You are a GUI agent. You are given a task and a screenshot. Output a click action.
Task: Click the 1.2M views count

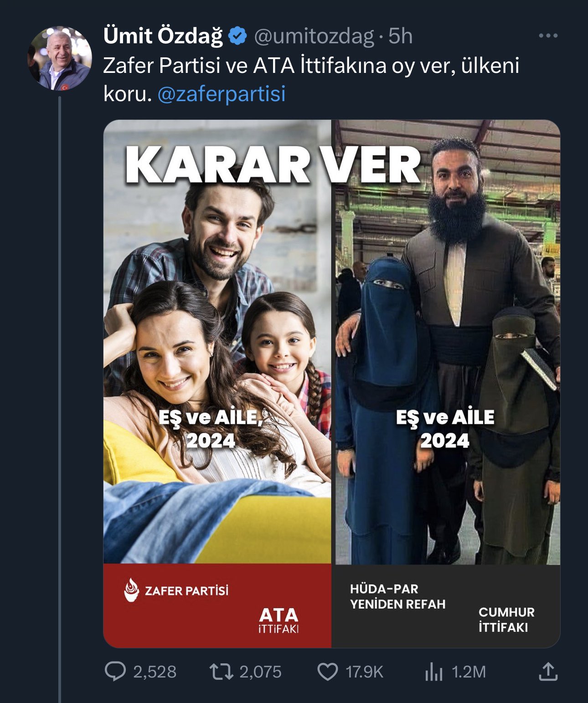(x=469, y=672)
